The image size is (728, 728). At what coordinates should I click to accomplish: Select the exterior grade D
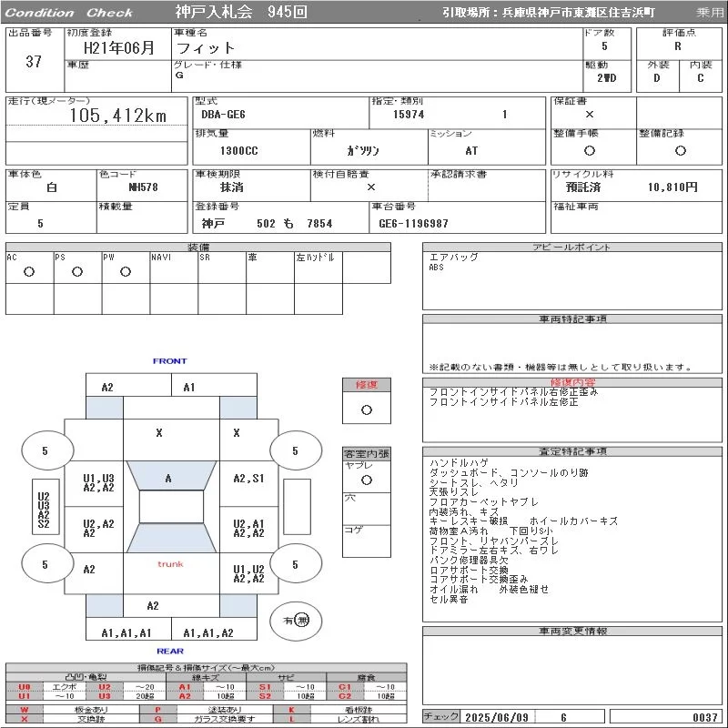pos(656,78)
